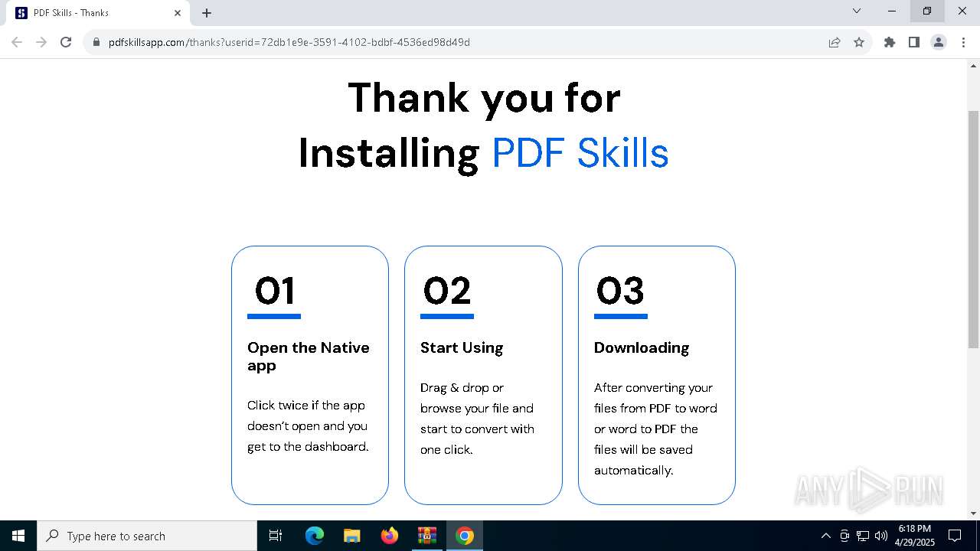This screenshot has height=551, width=980.
Task: Launch Firefox from the taskbar
Action: (390, 536)
